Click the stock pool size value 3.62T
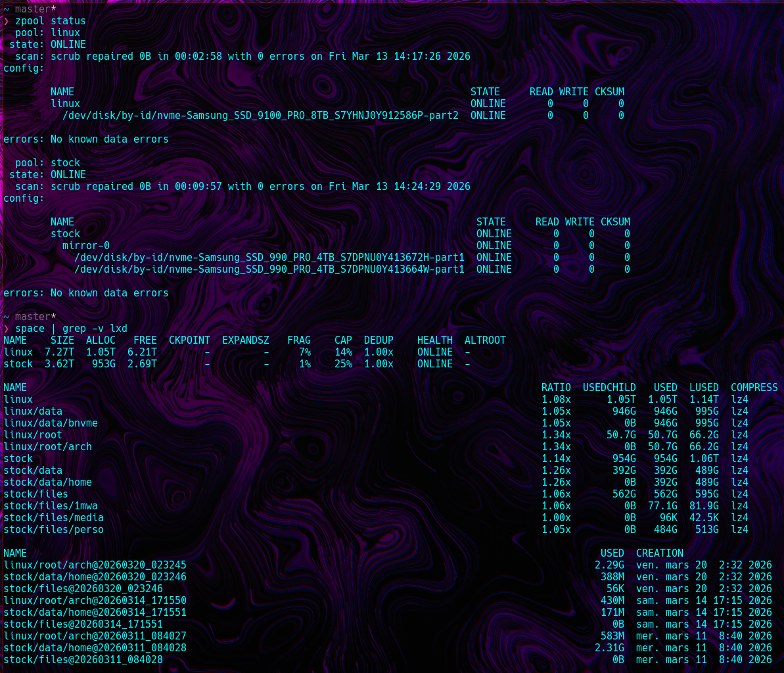 pos(59,364)
